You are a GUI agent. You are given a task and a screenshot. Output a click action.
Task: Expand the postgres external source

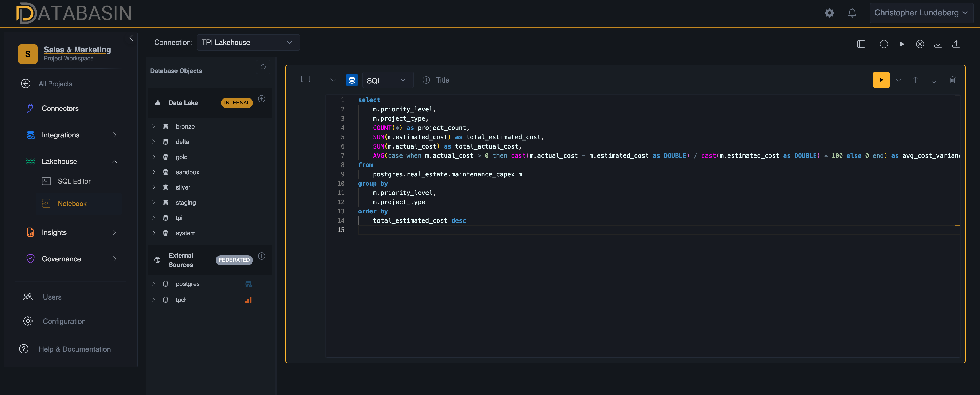click(154, 284)
